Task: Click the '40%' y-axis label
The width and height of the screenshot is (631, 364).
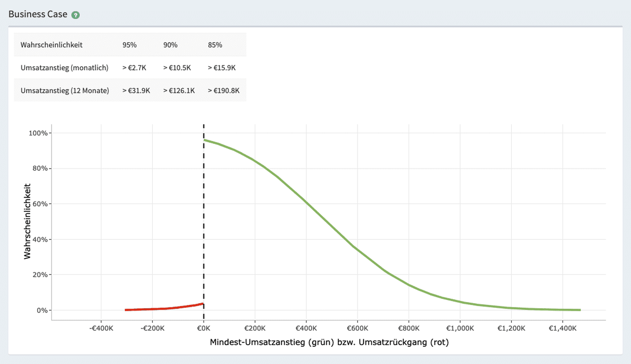Action: [40, 240]
